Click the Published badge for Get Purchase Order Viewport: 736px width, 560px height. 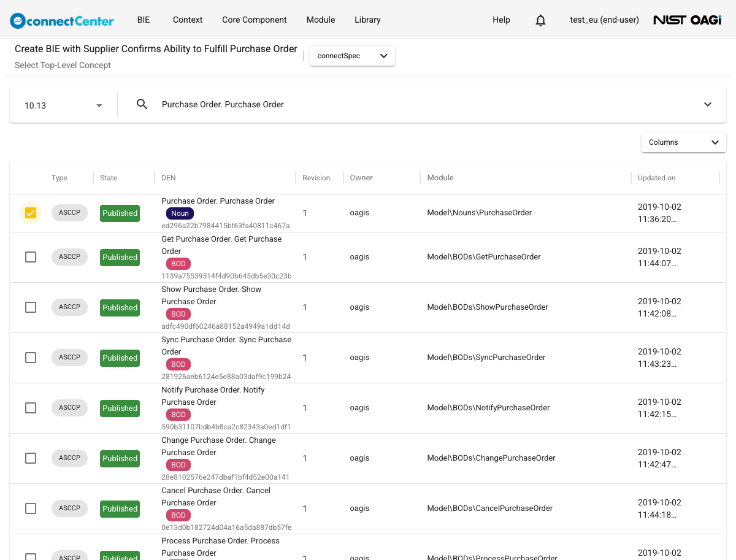click(x=120, y=258)
